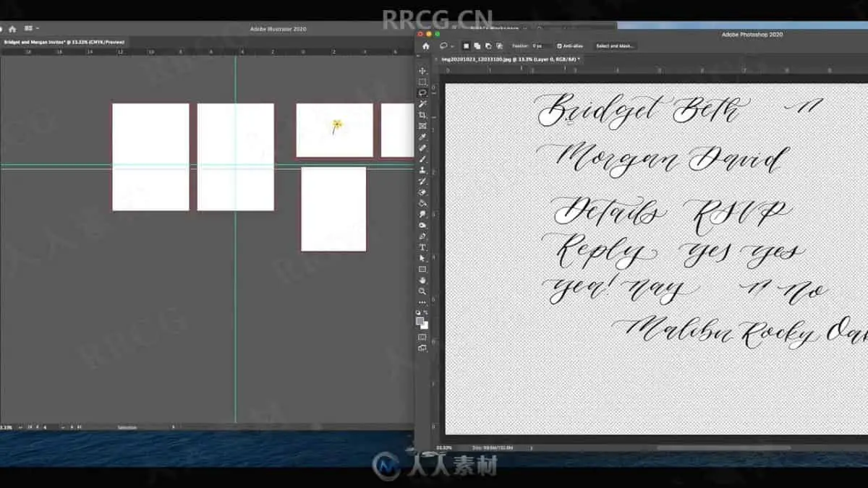Select the Path Selection tool
The image size is (868, 488).
(x=422, y=258)
